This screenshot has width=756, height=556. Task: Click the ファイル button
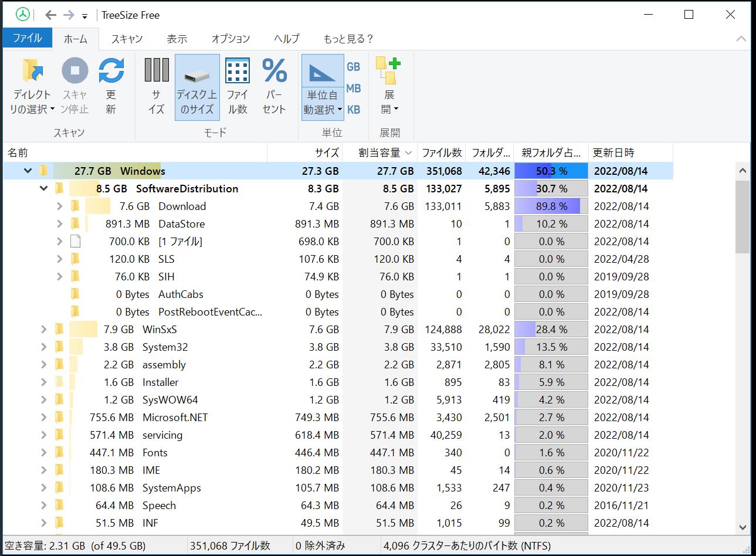pyautogui.click(x=28, y=38)
